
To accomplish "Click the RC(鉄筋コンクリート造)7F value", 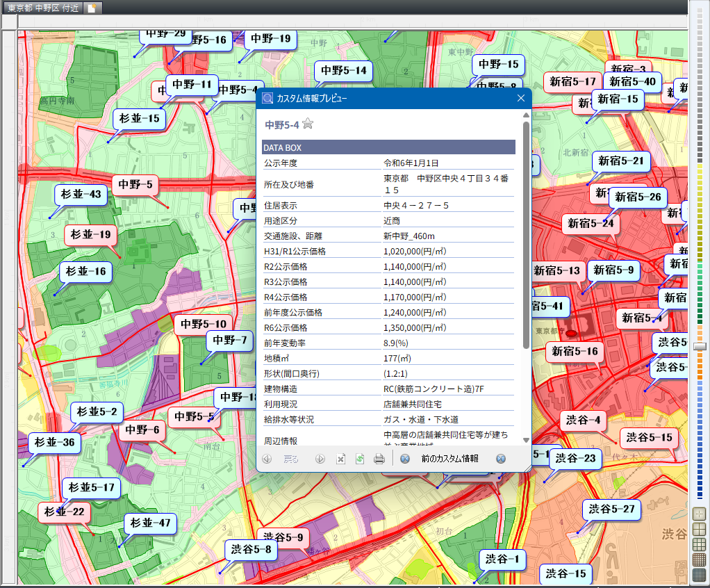I will point(434,389).
